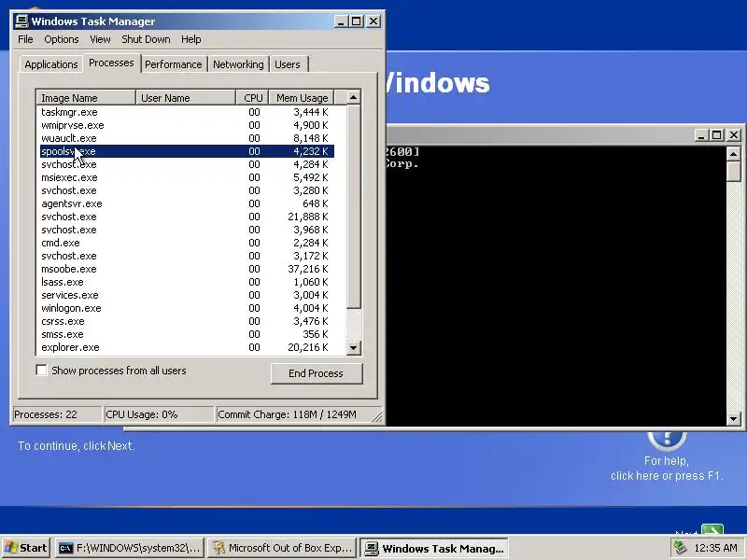Switch to Microsoft Out of Box Experience taskbar button

pyautogui.click(x=283, y=548)
